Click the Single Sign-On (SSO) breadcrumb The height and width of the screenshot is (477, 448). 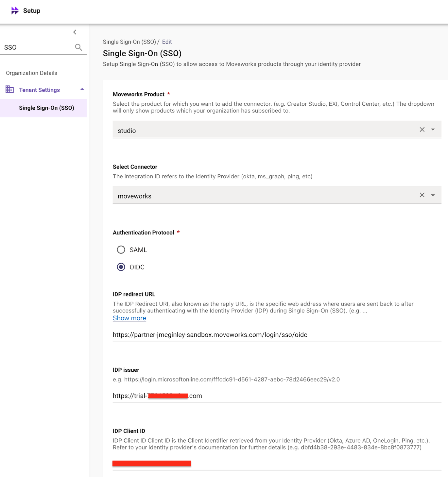(129, 42)
